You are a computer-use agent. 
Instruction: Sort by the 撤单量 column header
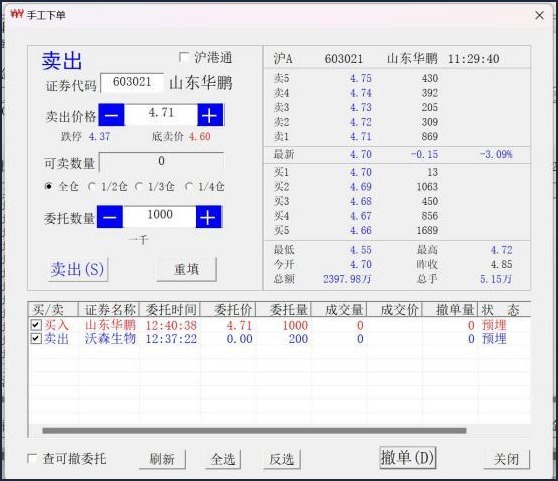[x=450, y=310]
